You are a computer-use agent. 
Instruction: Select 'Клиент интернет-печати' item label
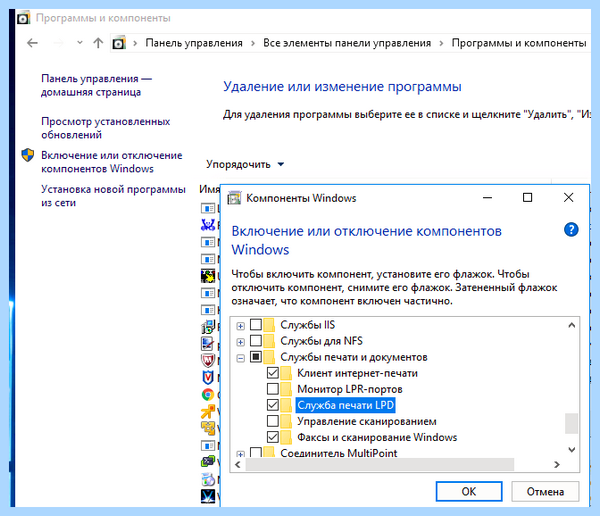tap(357, 373)
